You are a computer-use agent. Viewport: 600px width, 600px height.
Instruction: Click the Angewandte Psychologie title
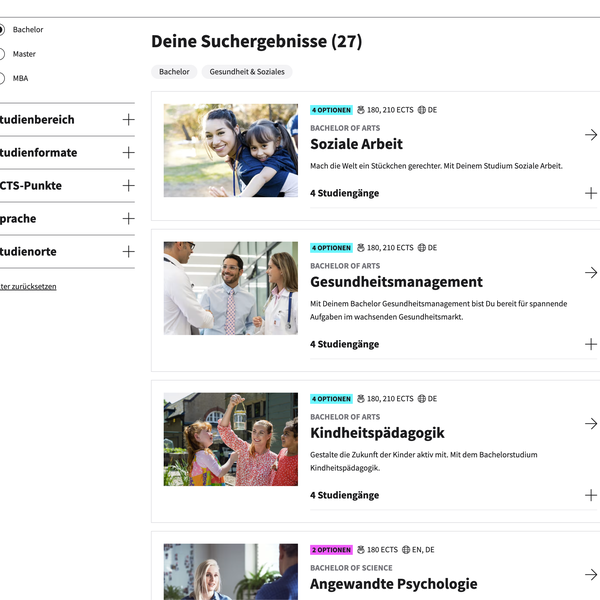[394, 584]
